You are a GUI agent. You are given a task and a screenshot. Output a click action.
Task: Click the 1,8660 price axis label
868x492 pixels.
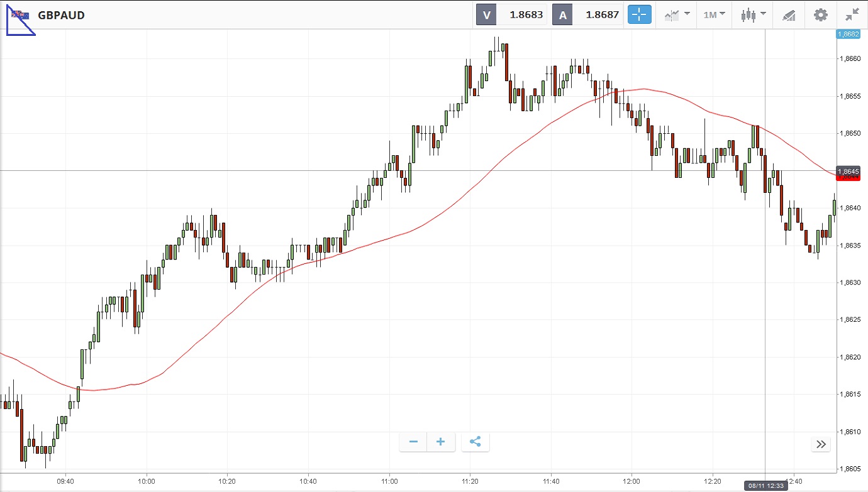(x=849, y=59)
